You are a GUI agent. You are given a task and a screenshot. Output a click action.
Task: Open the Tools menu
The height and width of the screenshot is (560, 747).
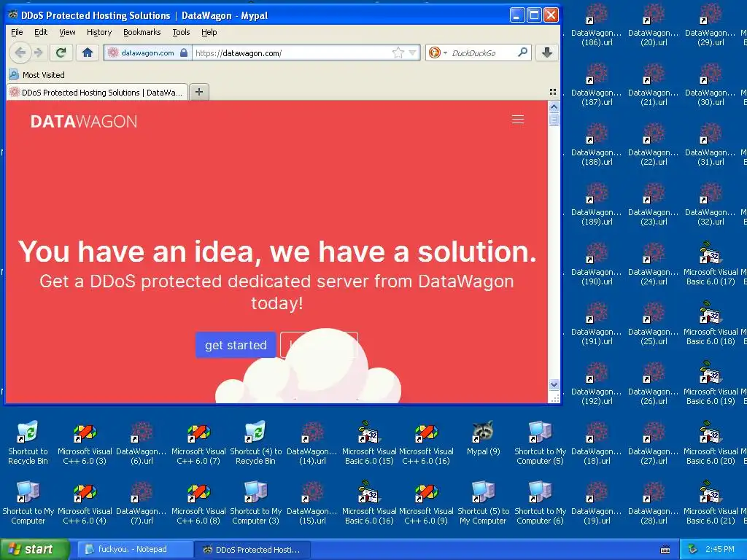pyautogui.click(x=181, y=32)
